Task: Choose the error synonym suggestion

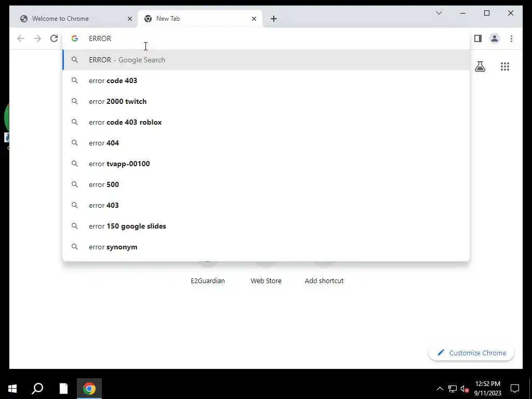Action: 266,247
